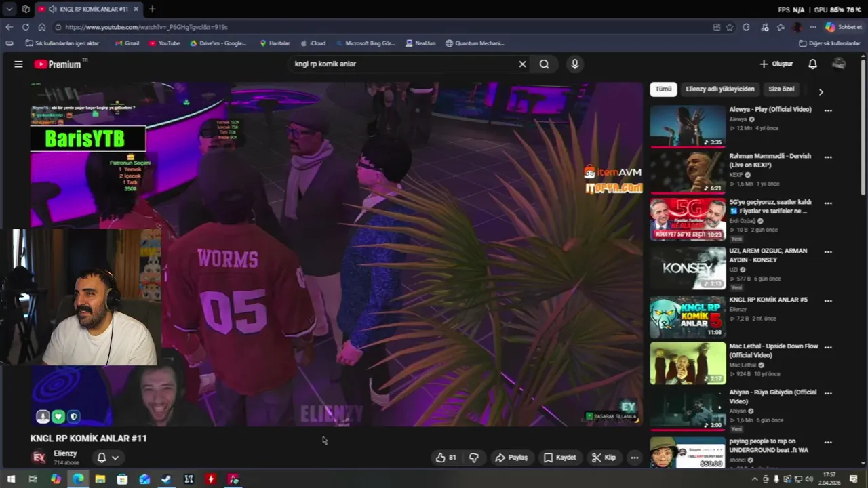
Task: Open KNGL RP KOMİK ANLAR #5 title
Action: [x=768, y=300]
